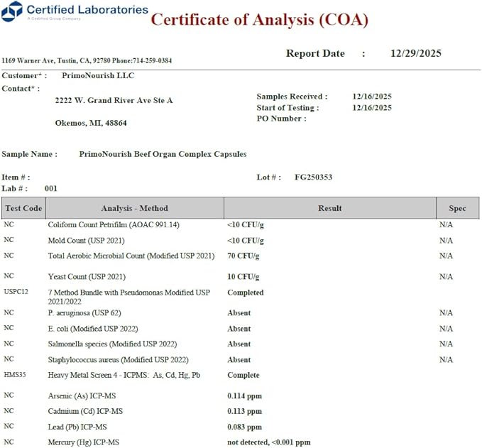
Task: Click the lot number FG250353
Action: [314, 177]
